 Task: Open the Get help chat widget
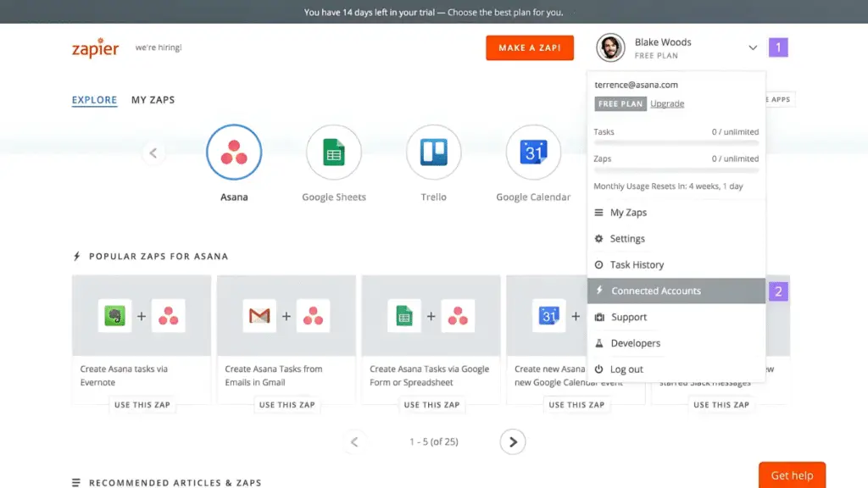coord(791,475)
